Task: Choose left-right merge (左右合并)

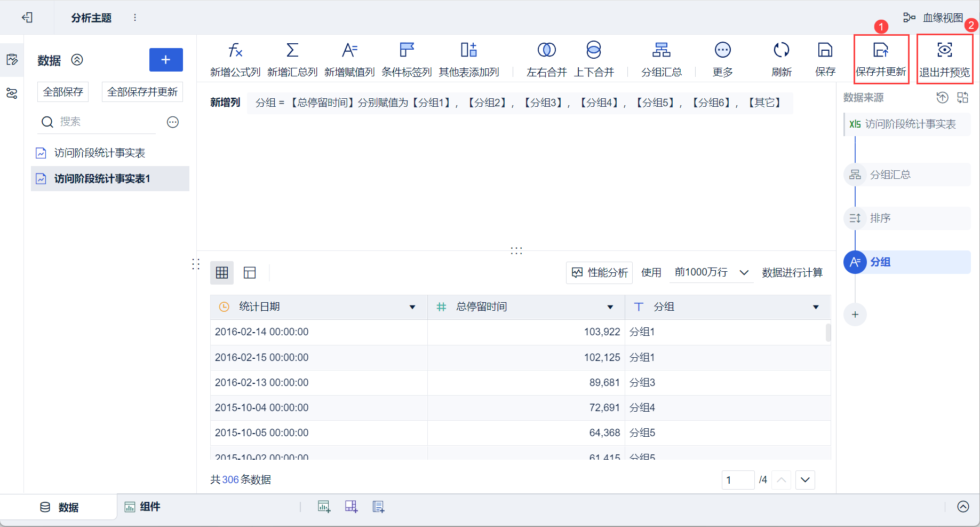Action: coord(547,60)
